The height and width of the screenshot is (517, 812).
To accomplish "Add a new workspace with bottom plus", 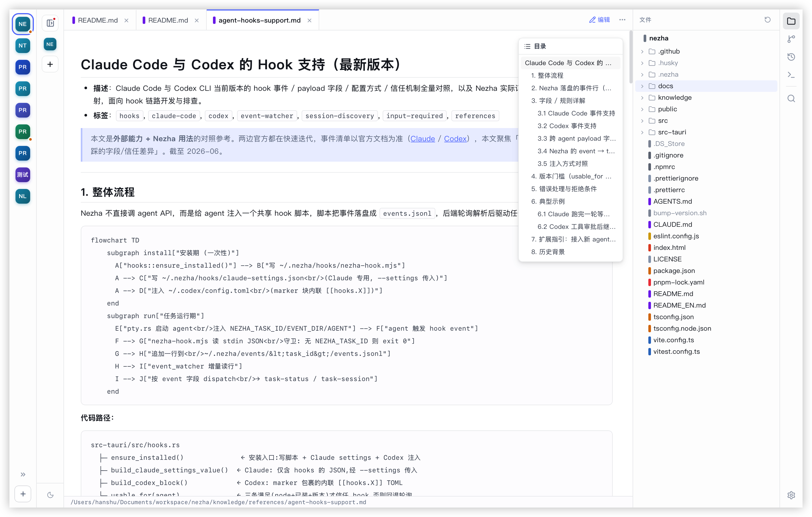I will coord(23,494).
